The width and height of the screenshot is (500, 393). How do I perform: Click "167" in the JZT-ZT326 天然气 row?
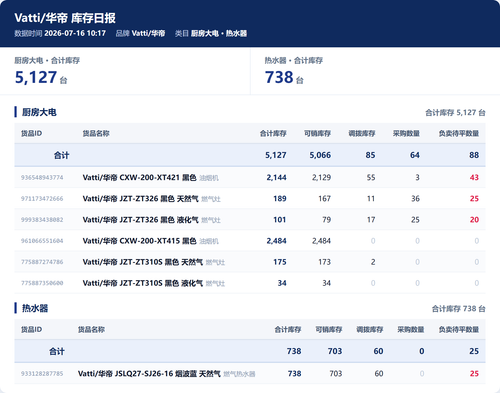click(324, 199)
